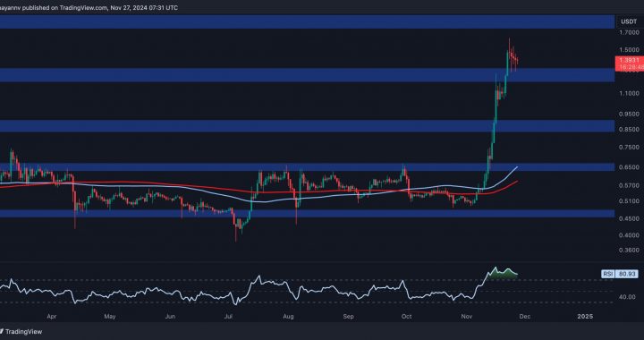The image size is (644, 340).
Task: Click the 0.8500 price axis label
Action: pos(630,130)
